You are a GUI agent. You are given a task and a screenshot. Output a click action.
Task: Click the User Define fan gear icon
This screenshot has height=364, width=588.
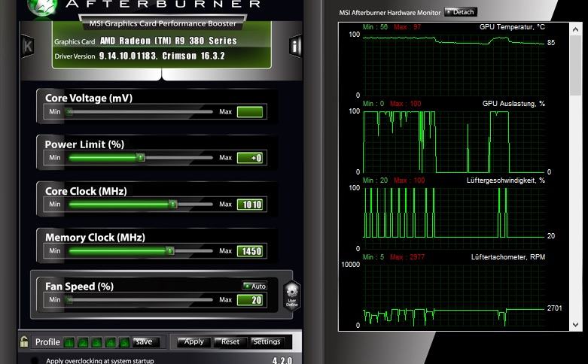tap(292, 294)
